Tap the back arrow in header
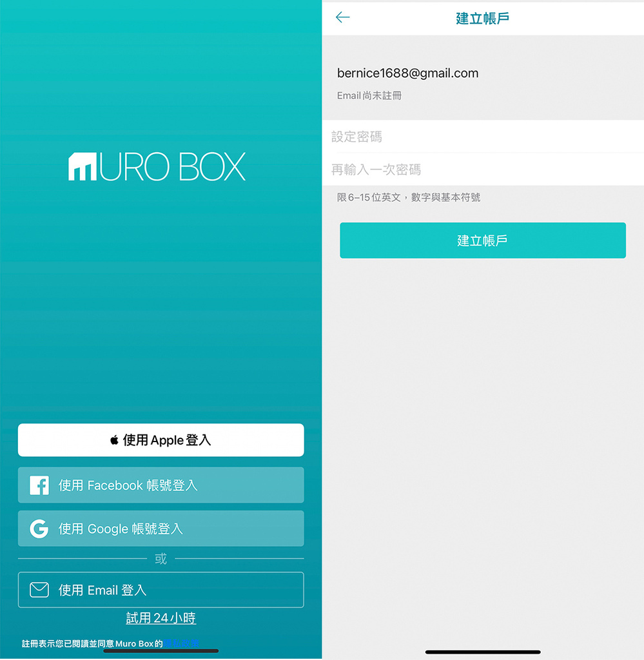The height and width of the screenshot is (660, 644). (342, 17)
